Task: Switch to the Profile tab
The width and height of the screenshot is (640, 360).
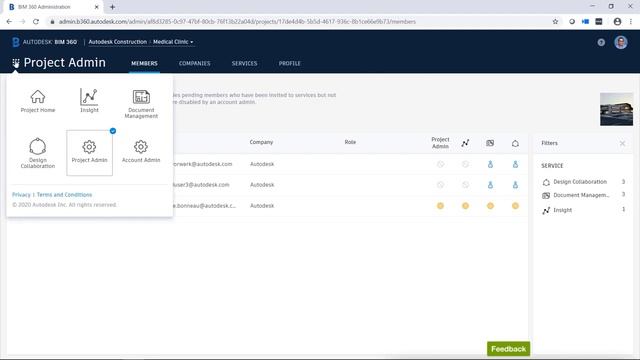Action: (289, 63)
